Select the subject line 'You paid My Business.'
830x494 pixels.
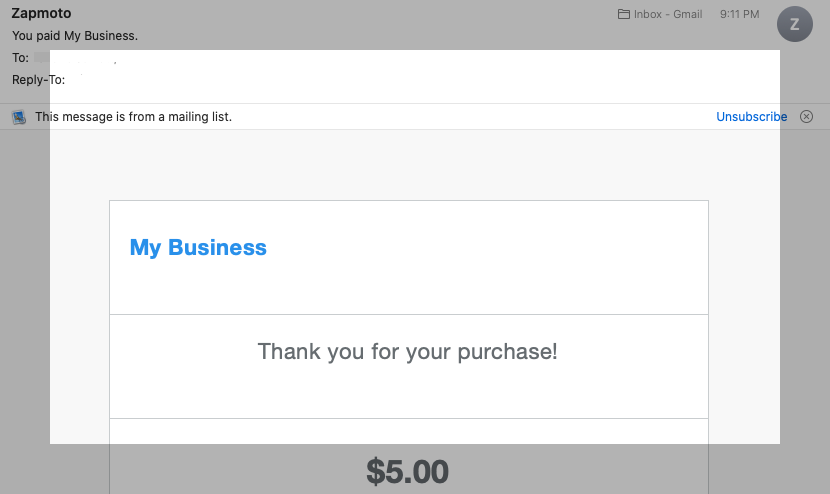coord(75,36)
